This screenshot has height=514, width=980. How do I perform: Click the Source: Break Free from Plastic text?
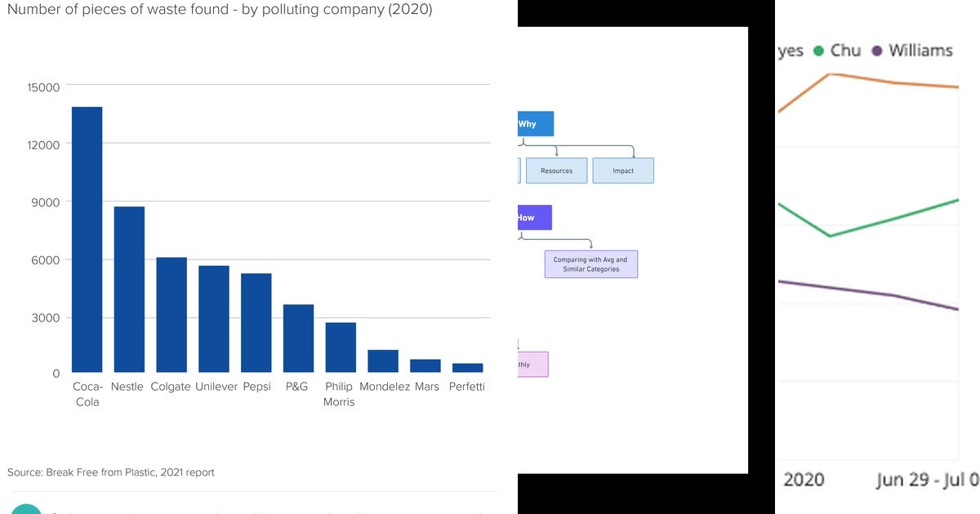click(111, 472)
